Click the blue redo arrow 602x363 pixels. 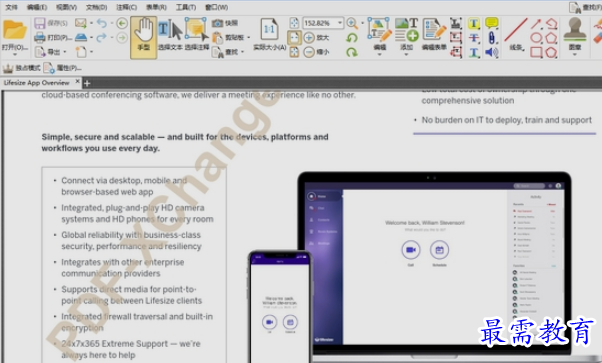(102, 37)
